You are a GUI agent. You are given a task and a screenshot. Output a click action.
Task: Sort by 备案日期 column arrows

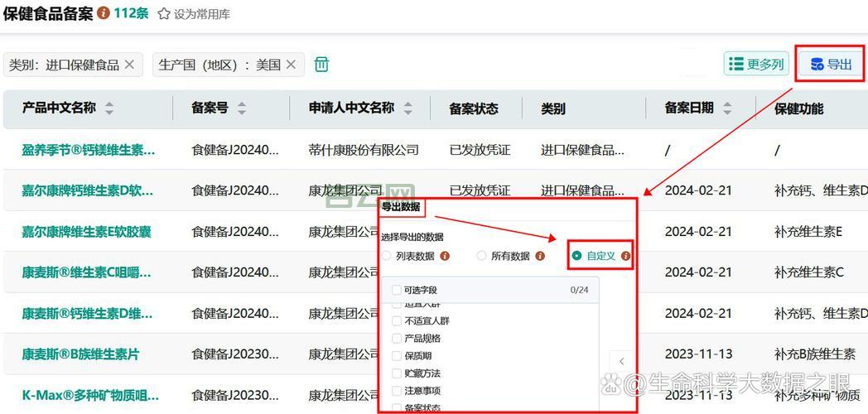[727, 108]
